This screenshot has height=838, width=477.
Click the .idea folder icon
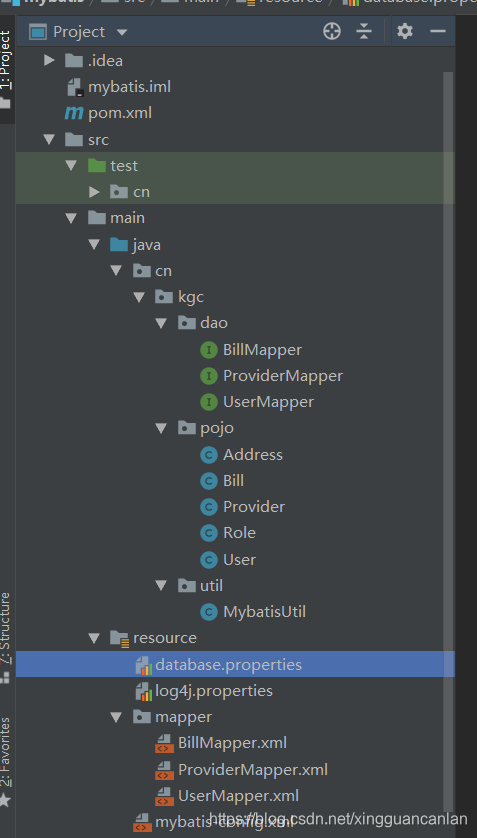coord(74,60)
